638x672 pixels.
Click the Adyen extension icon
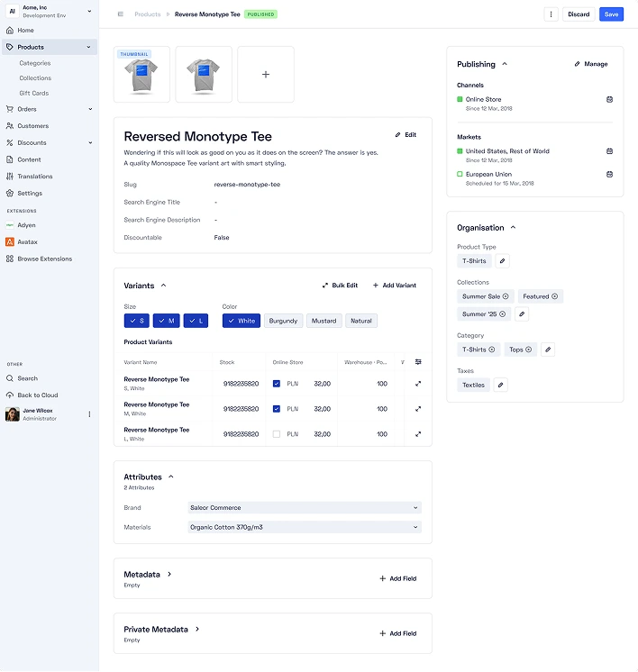(9, 225)
